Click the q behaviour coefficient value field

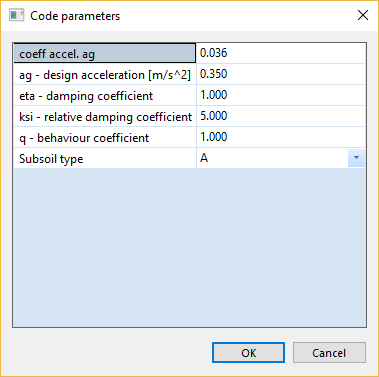point(281,137)
